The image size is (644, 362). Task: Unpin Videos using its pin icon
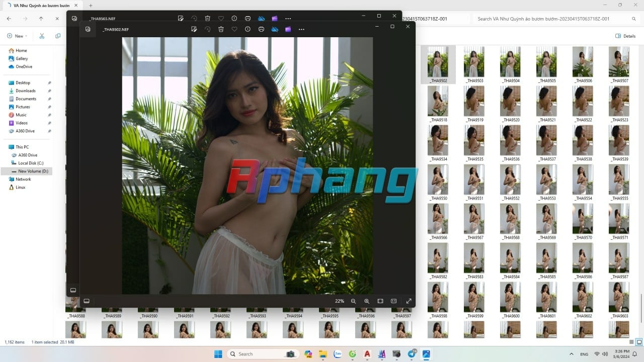(x=49, y=123)
